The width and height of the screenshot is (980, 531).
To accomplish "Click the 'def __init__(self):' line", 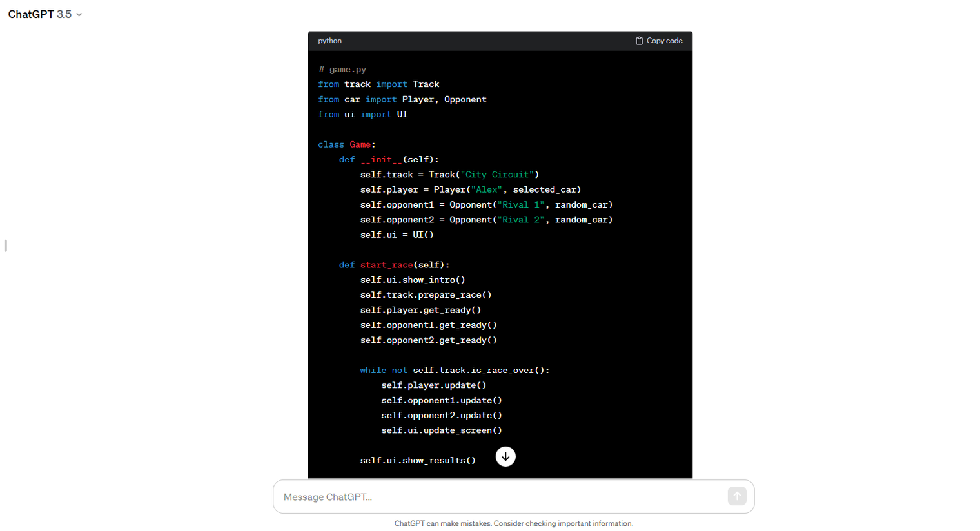I will point(389,159).
